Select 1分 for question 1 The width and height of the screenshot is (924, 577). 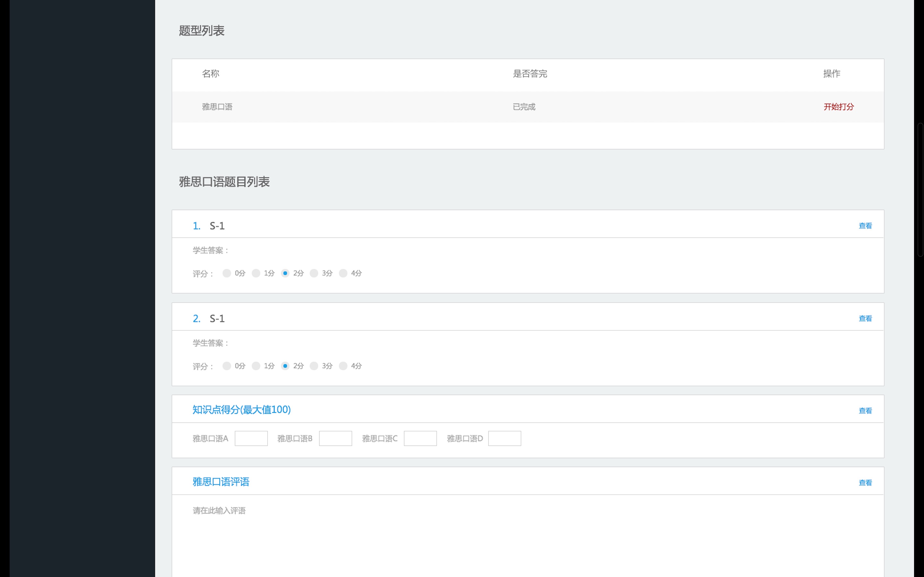coord(256,273)
